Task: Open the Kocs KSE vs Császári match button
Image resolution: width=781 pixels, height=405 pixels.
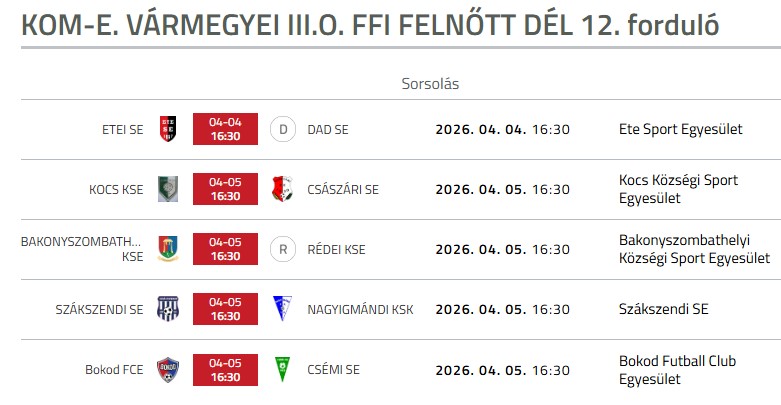Action: (225, 189)
